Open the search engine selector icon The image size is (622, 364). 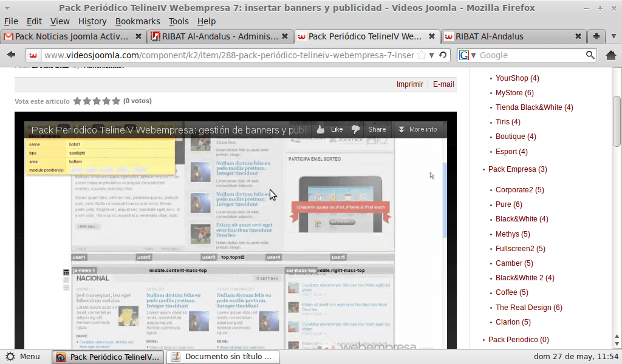click(467, 55)
